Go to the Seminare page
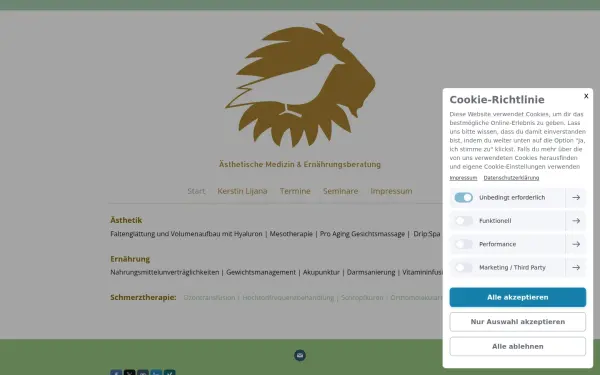The width and height of the screenshot is (600, 375). 340,191
